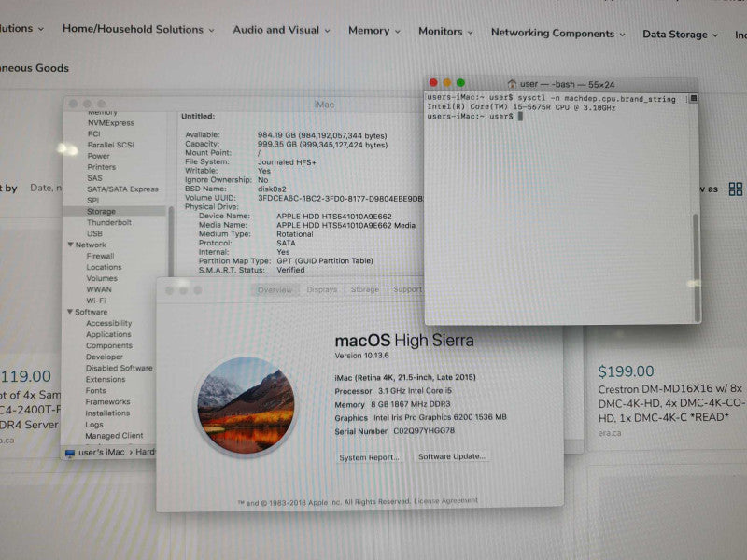This screenshot has height=560, width=747.
Task: Select Printers in the sidebar
Action: pos(102,167)
